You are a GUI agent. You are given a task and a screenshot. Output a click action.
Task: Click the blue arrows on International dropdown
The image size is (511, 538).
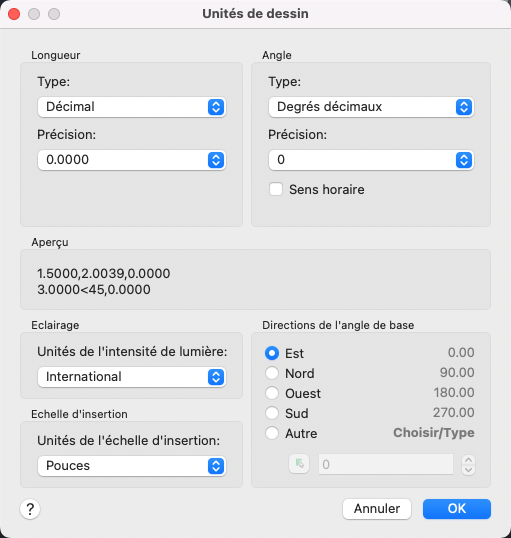pos(216,377)
